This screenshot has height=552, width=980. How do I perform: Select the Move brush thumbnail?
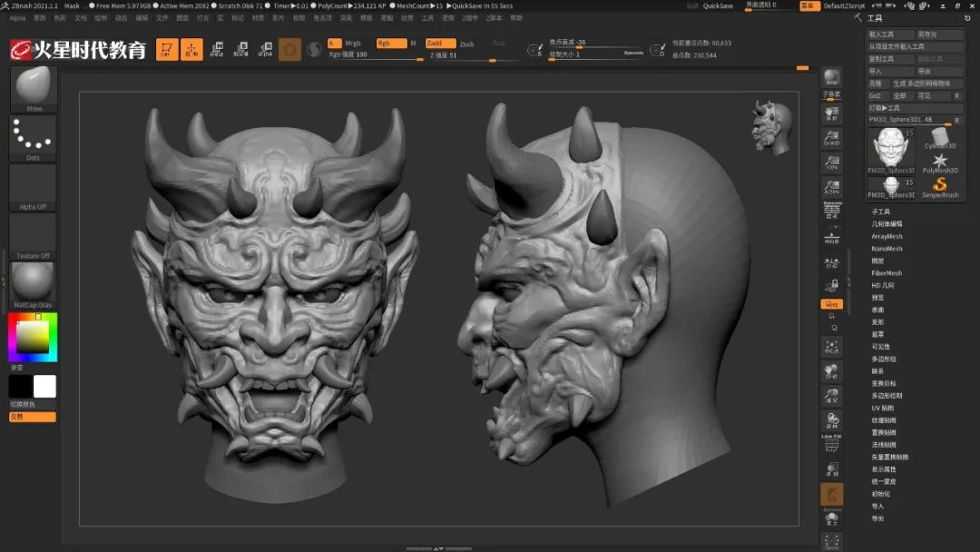[x=34, y=89]
